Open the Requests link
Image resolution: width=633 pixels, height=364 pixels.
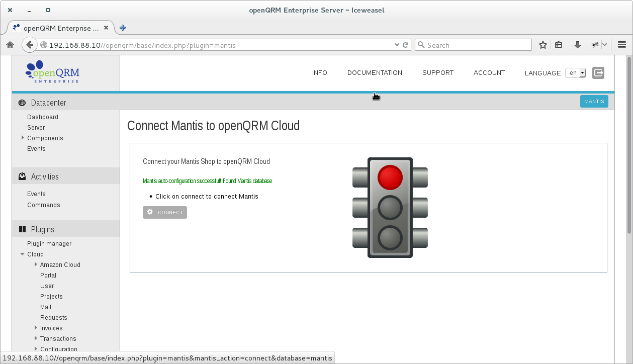54,318
